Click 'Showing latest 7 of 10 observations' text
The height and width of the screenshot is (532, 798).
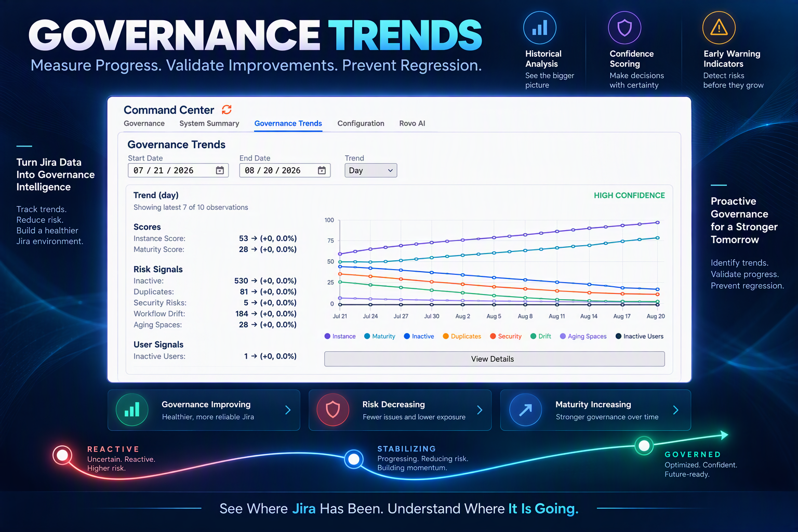(191, 207)
